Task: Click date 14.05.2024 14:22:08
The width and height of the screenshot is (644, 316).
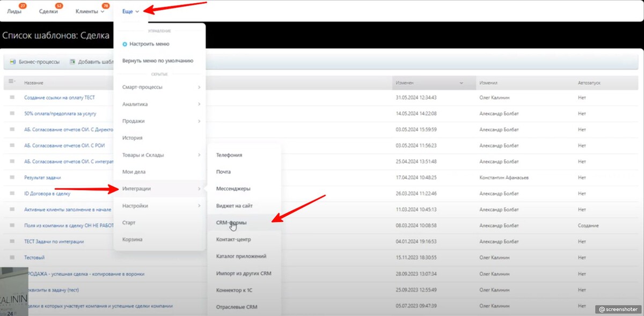Action: point(416,113)
